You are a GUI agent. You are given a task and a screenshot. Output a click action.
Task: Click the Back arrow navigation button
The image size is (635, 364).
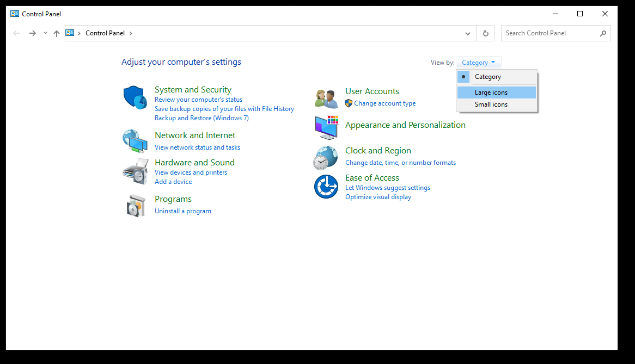(x=16, y=33)
